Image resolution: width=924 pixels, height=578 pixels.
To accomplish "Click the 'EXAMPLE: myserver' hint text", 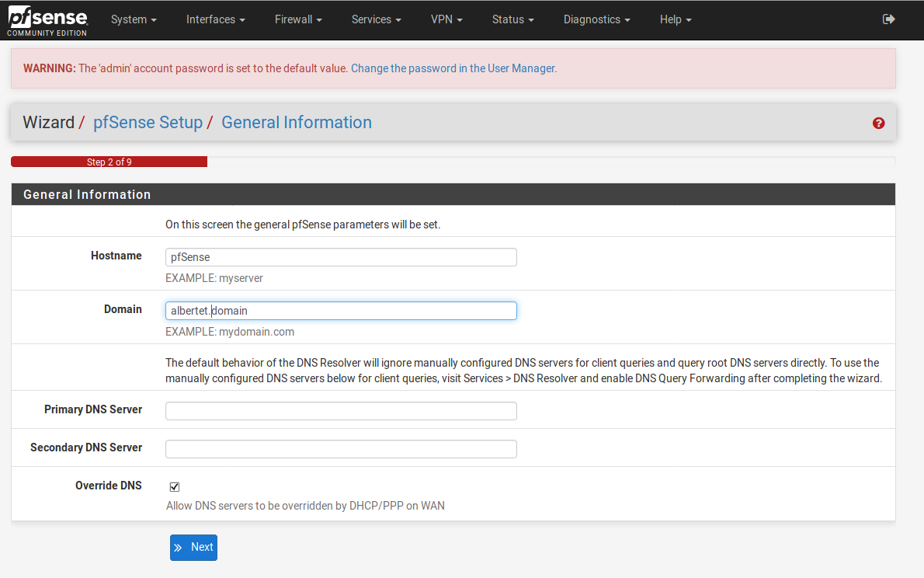I will pos(214,278).
